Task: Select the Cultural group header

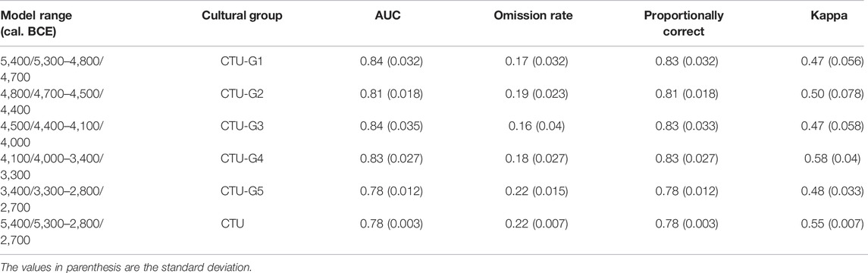Action: click(x=241, y=16)
